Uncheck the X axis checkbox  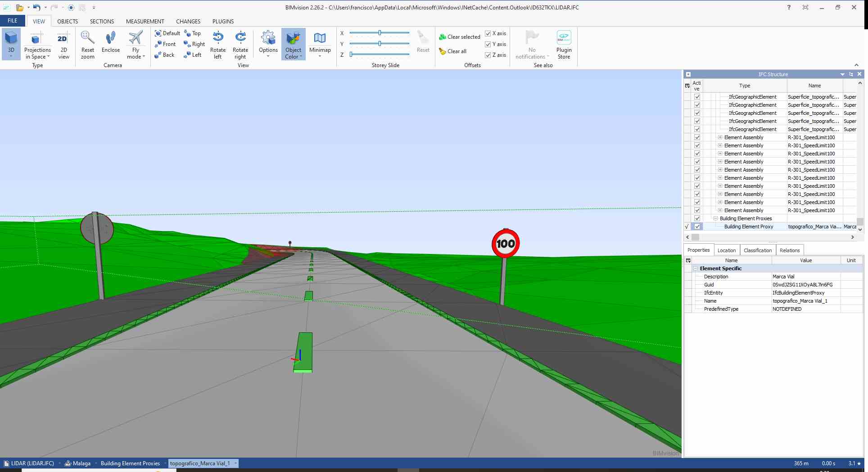tap(488, 34)
